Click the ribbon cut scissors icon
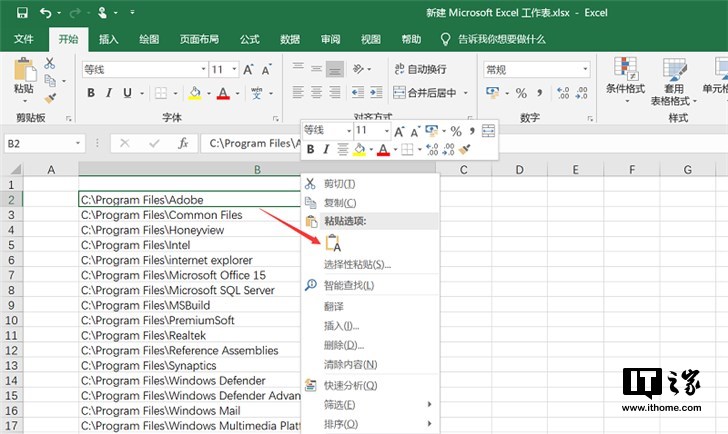 (50, 64)
